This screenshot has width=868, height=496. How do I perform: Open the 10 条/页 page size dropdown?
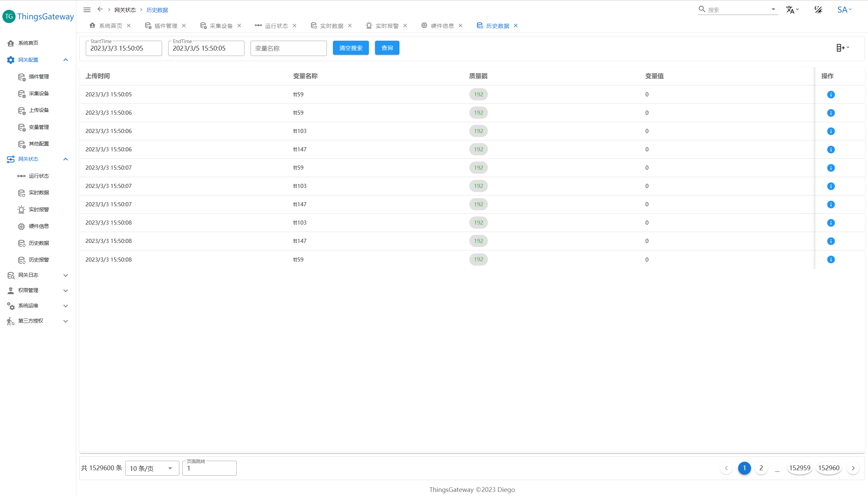click(152, 469)
